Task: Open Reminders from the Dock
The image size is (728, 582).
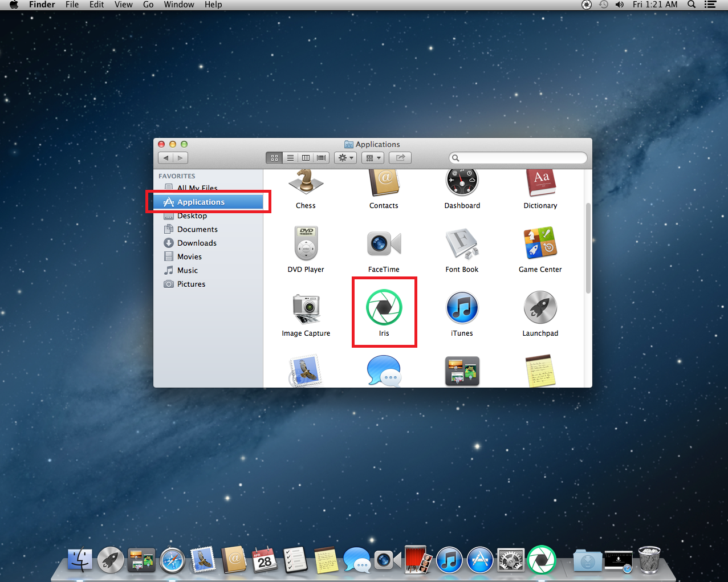Action: (x=295, y=560)
